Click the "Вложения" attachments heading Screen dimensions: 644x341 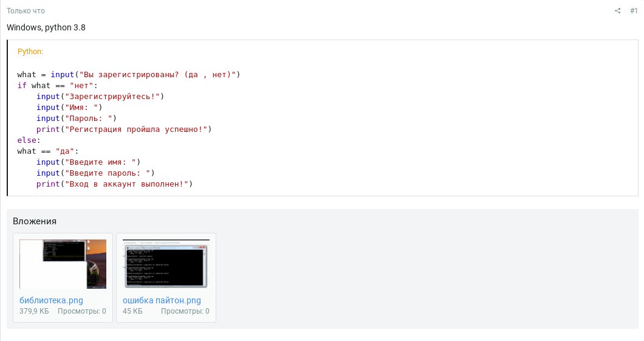point(35,221)
